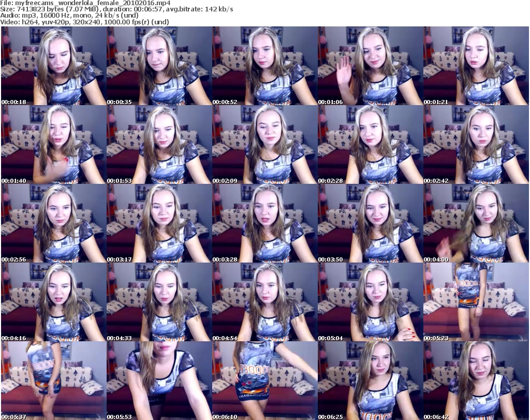Screen dimensions: 530x420
Task: Select the 00:06:42 frame
Action: (x=476, y=381)
